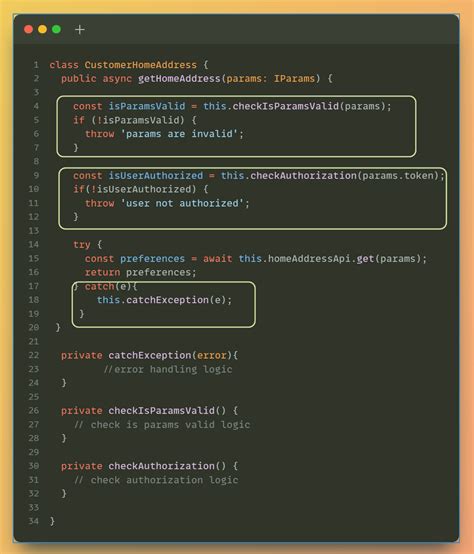Screen dimensions: 474x554
Task: Click line number 1 in the gutter
Action: pyautogui.click(x=36, y=65)
